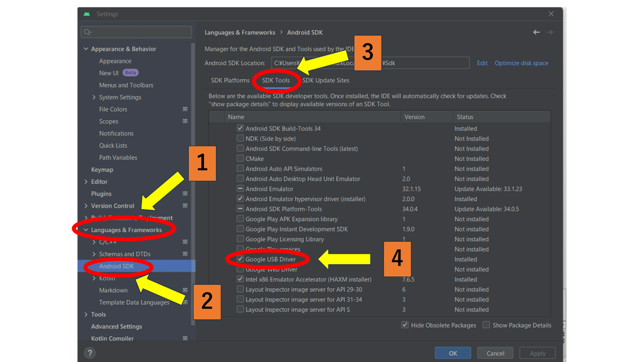Sort table by Status column header
644x362 pixels.
tap(502, 117)
